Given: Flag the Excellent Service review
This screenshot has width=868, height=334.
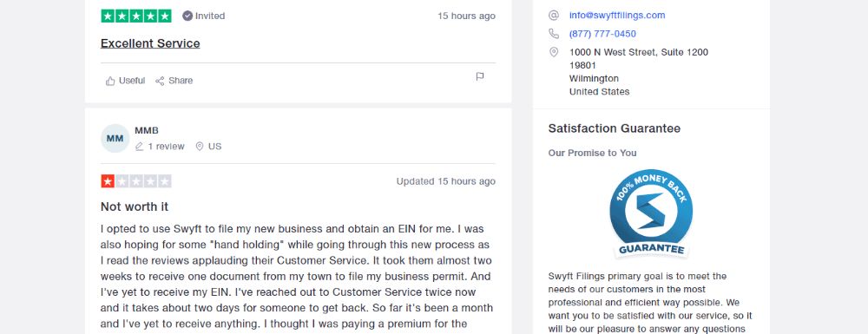Looking at the screenshot, I should [480, 77].
